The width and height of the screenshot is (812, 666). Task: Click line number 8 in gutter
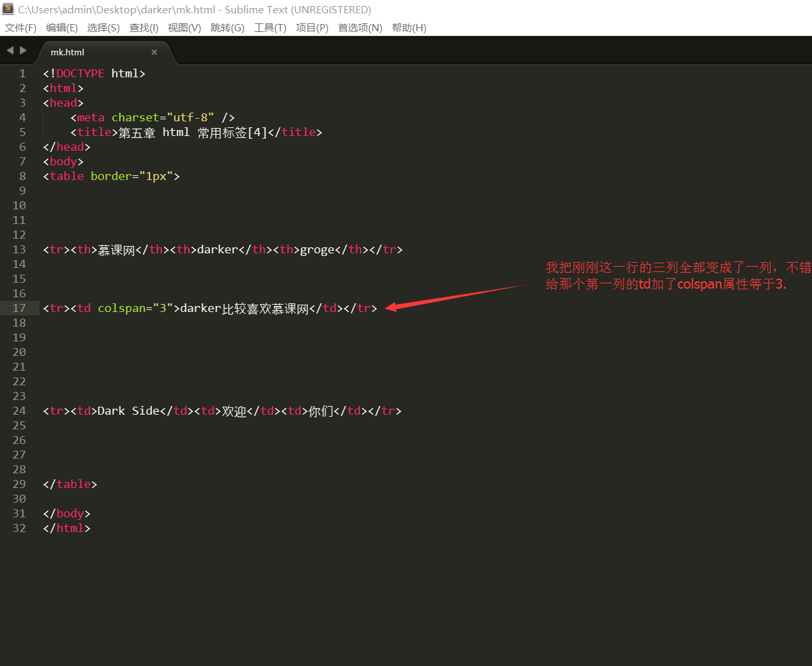[22, 176]
